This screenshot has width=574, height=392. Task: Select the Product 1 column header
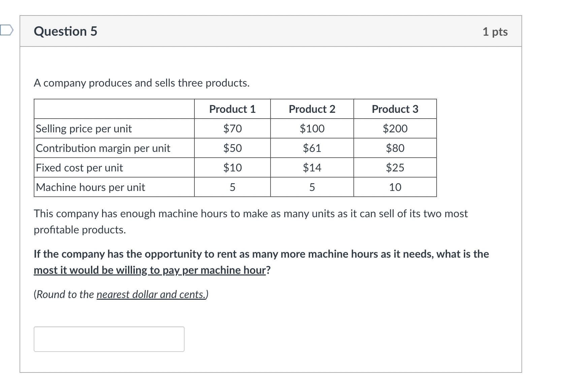pyautogui.click(x=232, y=109)
